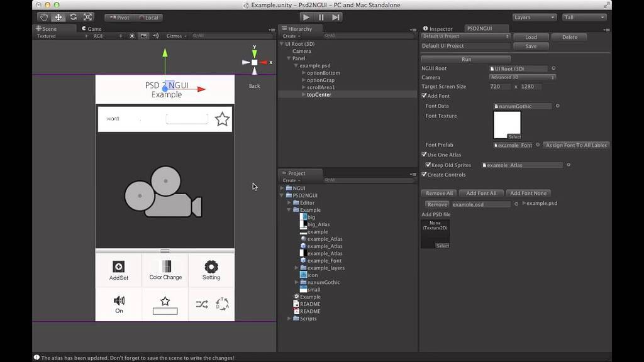Click the Pause playback control
Viewport: 644px width, 362px height.
click(321, 17)
